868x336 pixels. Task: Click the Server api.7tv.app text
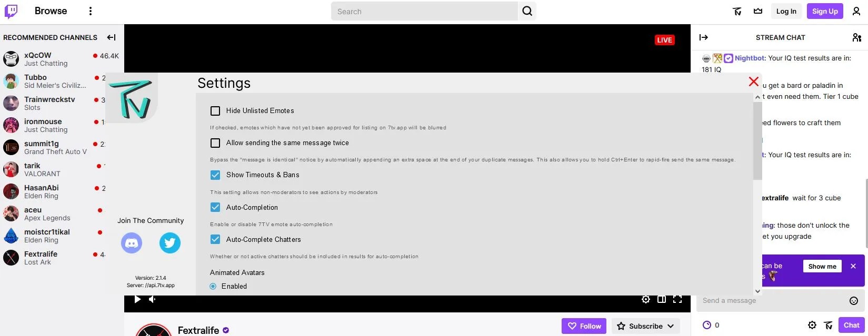coord(151,286)
